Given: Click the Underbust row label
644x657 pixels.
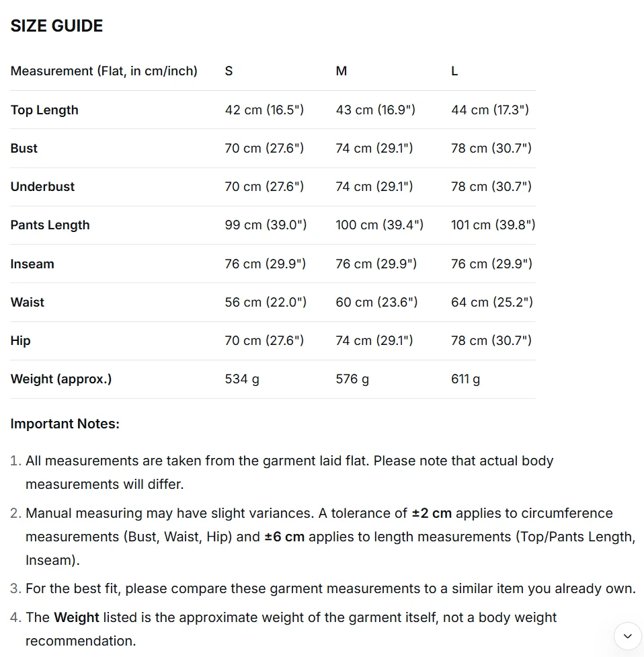Looking at the screenshot, I should (42, 186).
